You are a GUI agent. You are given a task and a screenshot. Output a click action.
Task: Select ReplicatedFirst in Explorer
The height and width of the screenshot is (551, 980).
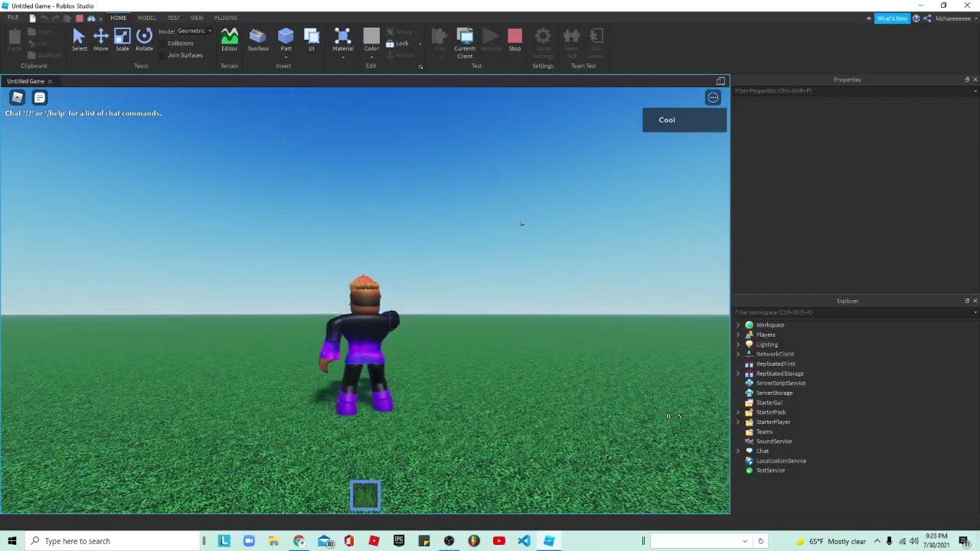[x=776, y=364]
